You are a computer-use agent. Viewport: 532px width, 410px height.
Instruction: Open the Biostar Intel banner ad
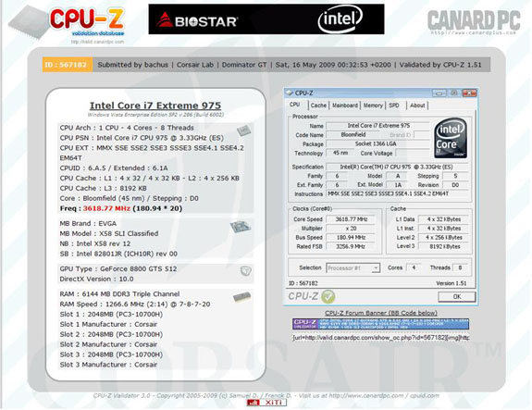click(x=266, y=19)
